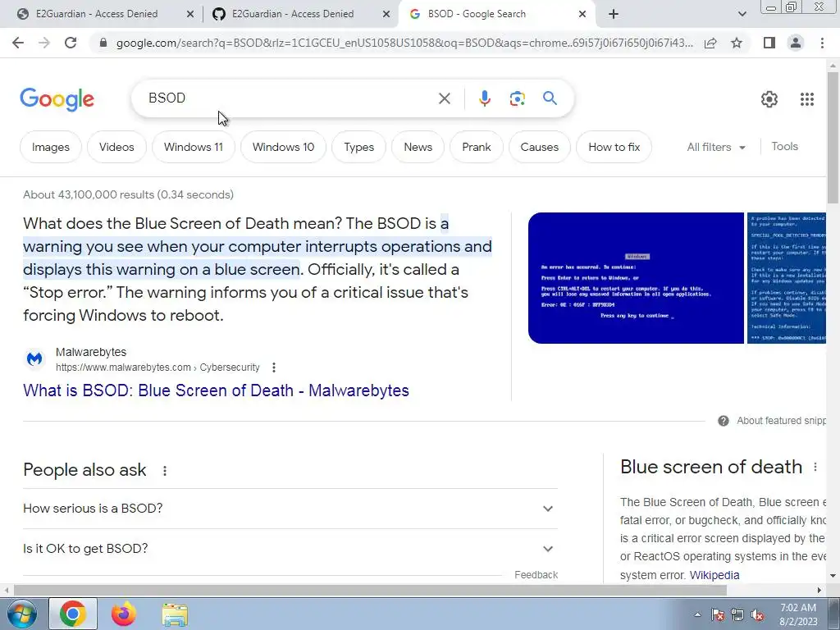Select the How to fix chip
Viewport: 840px width, 630px height.
[x=614, y=147]
